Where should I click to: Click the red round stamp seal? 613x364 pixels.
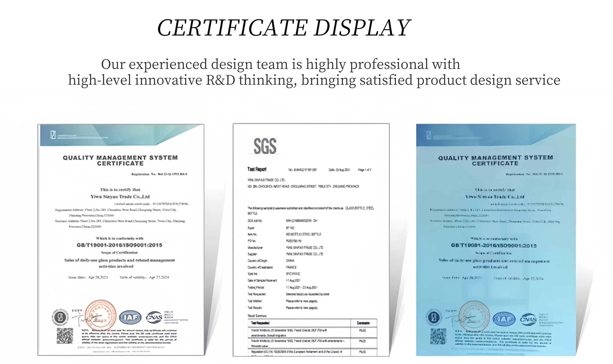(100, 315)
